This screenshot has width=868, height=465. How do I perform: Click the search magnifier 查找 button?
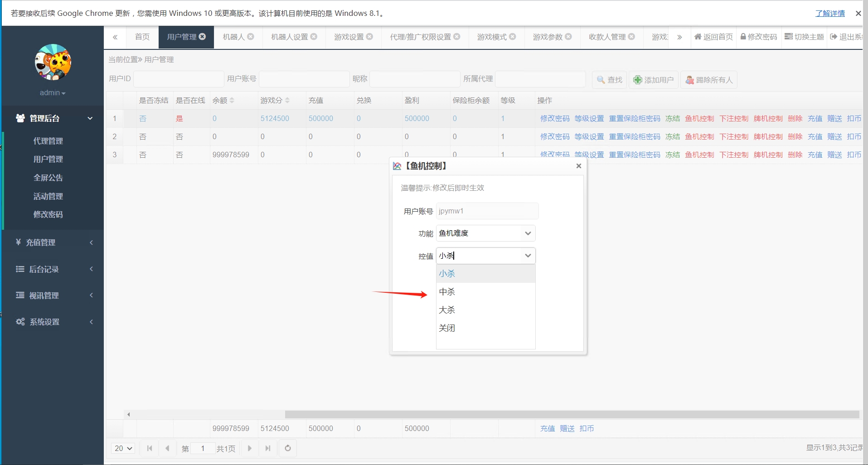(609, 80)
